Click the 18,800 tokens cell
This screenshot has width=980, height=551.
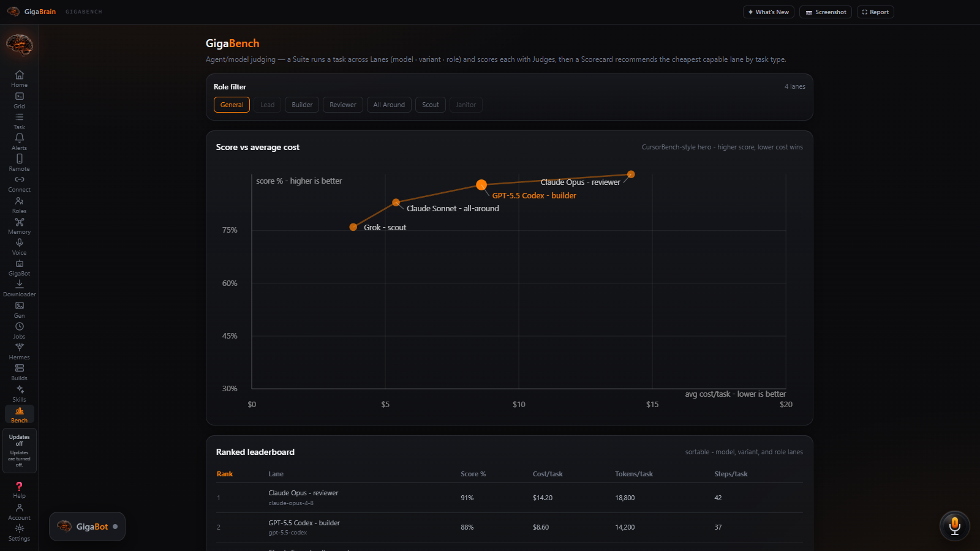(625, 498)
